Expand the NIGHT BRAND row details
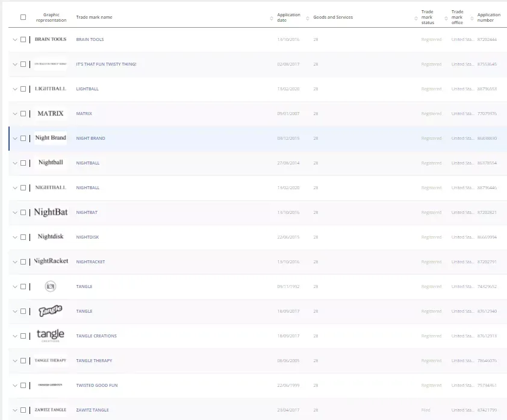Screen dimensions: 507x420 (x=15, y=139)
